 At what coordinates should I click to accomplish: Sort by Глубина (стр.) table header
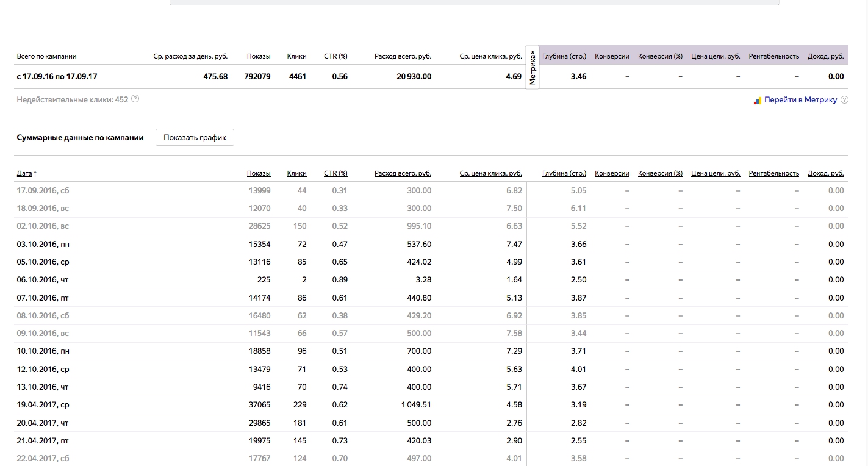pyautogui.click(x=564, y=174)
